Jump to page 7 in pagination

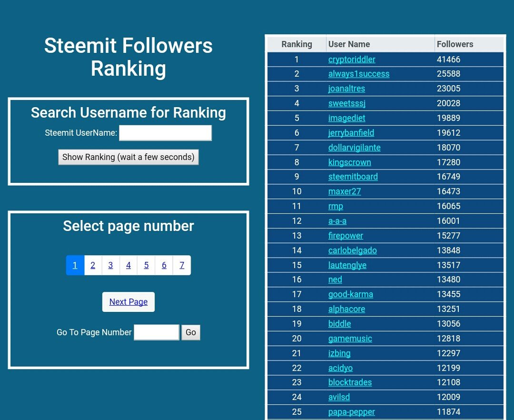pos(182,265)
